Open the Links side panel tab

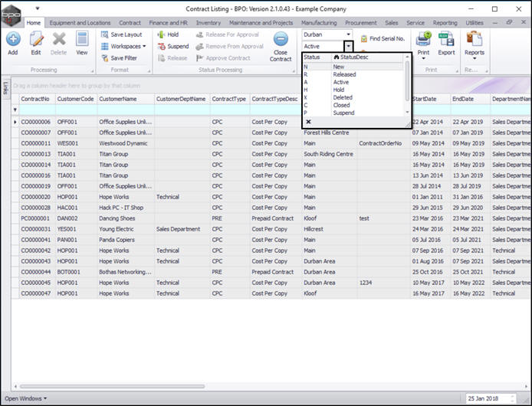point(5,88)
